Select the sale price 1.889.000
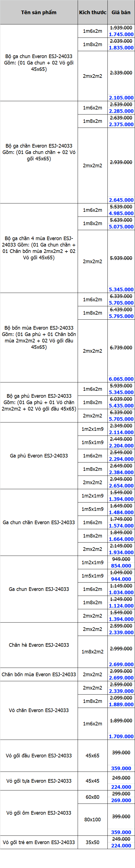Screen dimensions: 135x868 click(121, 704)
